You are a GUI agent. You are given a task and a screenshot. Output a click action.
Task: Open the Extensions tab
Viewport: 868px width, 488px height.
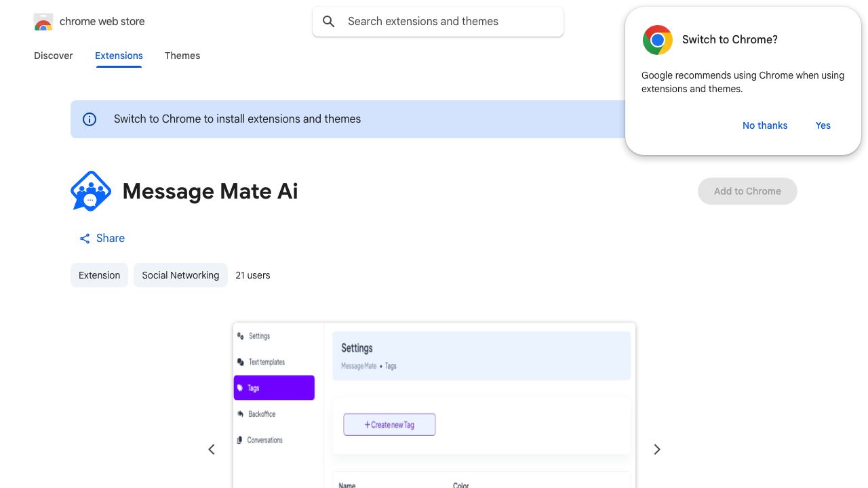(x=119, y=56)
